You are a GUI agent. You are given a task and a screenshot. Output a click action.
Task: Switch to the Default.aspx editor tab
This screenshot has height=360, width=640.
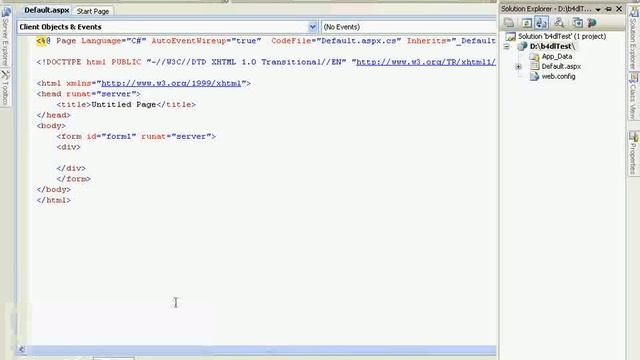pyautogui.click(x=47, y=10)
